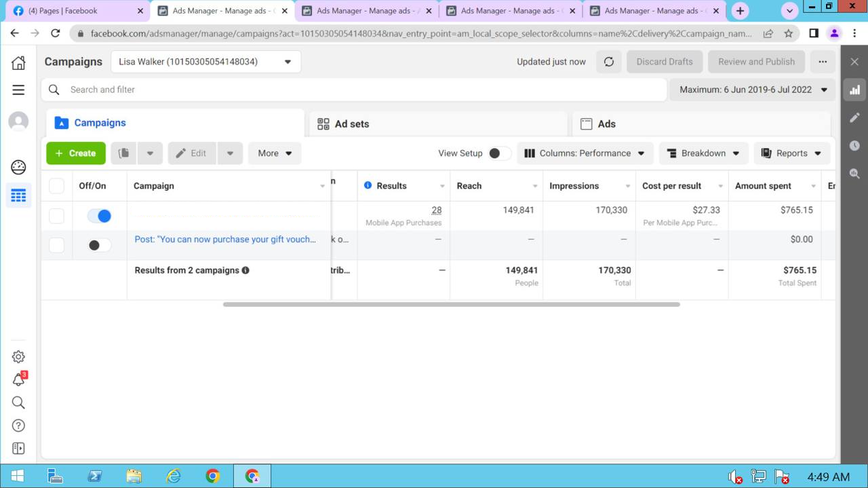Screen dimensions: 868x488
Task: Open the edit pencil icon on right rail
Action: pyautogui.click(x=854, y=117)
